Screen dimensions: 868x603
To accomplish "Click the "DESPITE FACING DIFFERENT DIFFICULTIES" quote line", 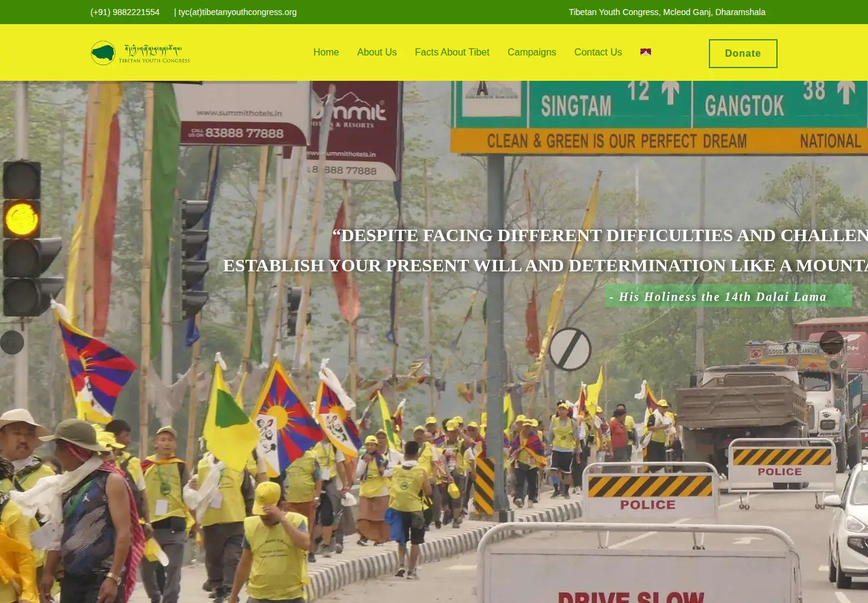I will click(600, 235).
